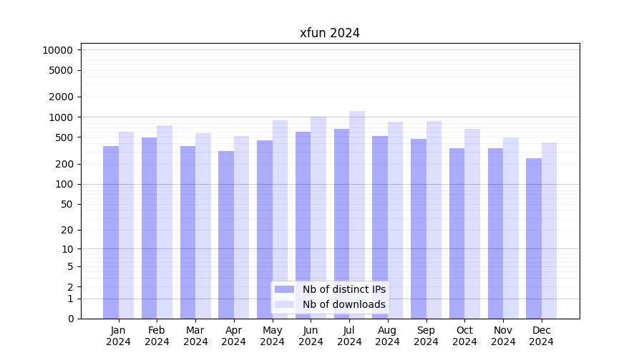The height and width of the screenshot is (358, 644).
Task: Click the 'Nov 2024' x-axis label
Action: tap(503, 336)
